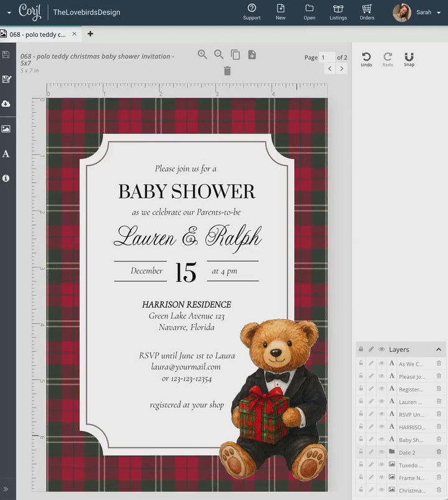This screenshot has width=448, height=500.
Task: Open the Listings menu
Action: pyautogui.click(x=338, y=12)
